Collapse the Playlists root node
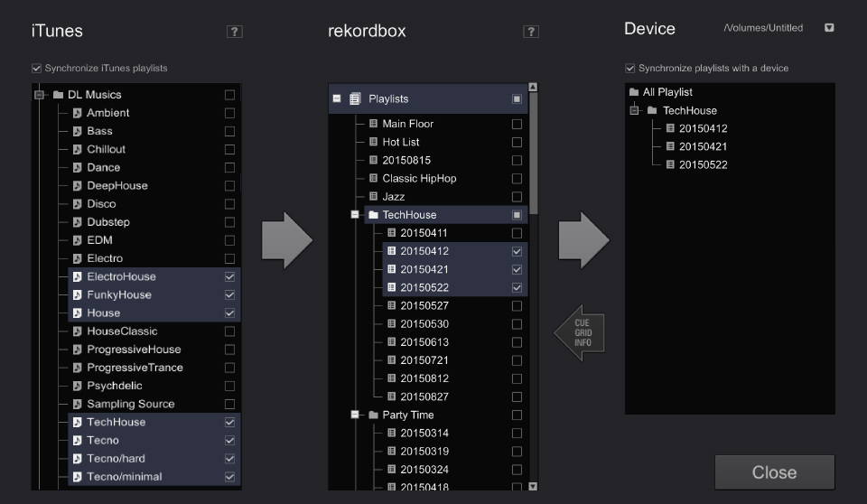 pos(337,98)
